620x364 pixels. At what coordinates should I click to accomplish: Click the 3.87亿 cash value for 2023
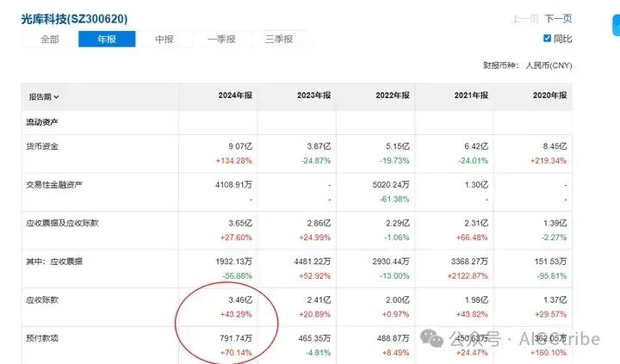point(319,146)
